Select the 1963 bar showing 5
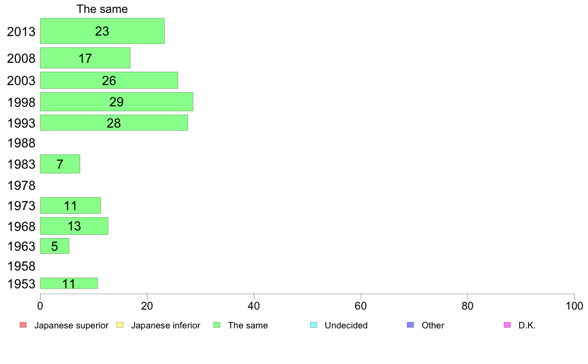The height and width of the screenshot is (364, 588). tap(55, 246)
